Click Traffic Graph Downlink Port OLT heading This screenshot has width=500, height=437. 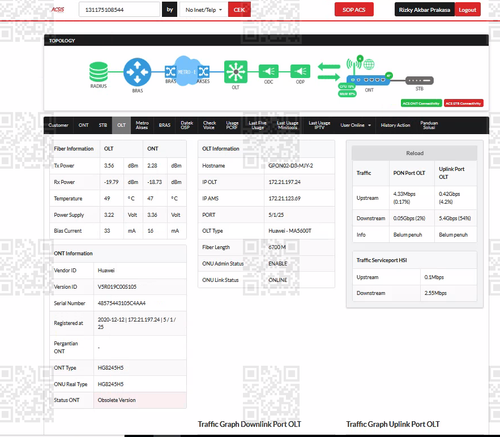tap(249, 424)
